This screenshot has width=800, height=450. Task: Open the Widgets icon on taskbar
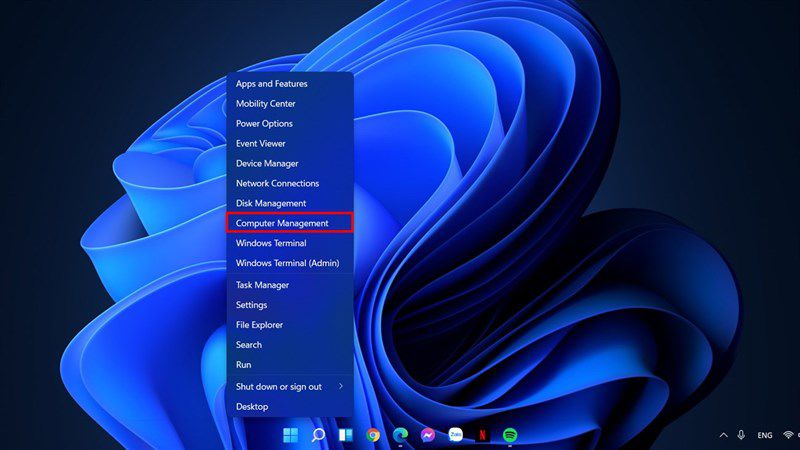(345, 435)
